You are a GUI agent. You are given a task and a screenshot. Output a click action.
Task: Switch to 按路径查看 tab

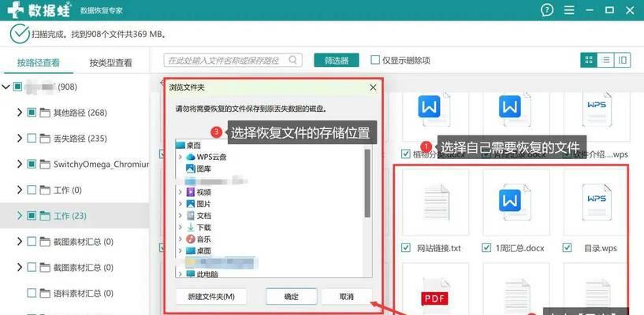coord(38,63)
